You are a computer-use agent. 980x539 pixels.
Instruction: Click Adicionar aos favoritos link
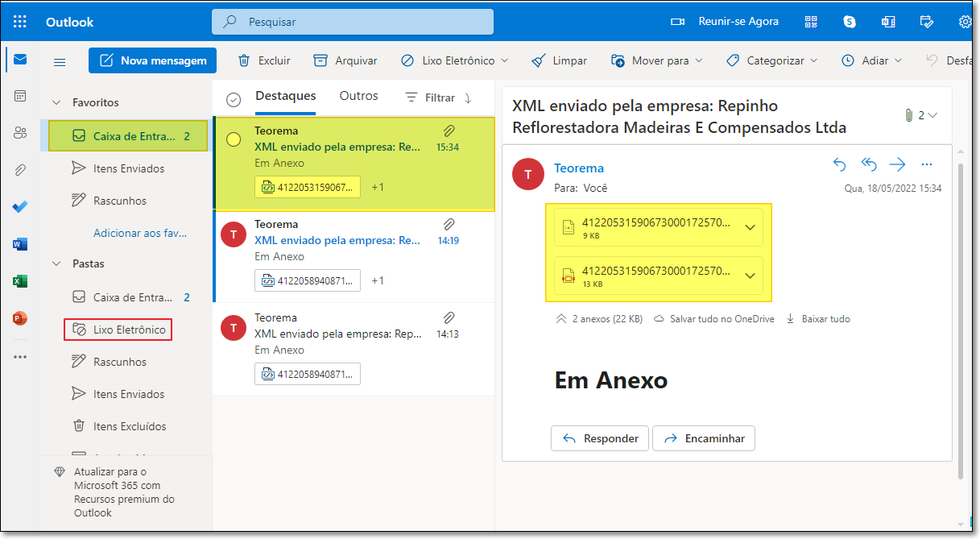pos(140,233)
